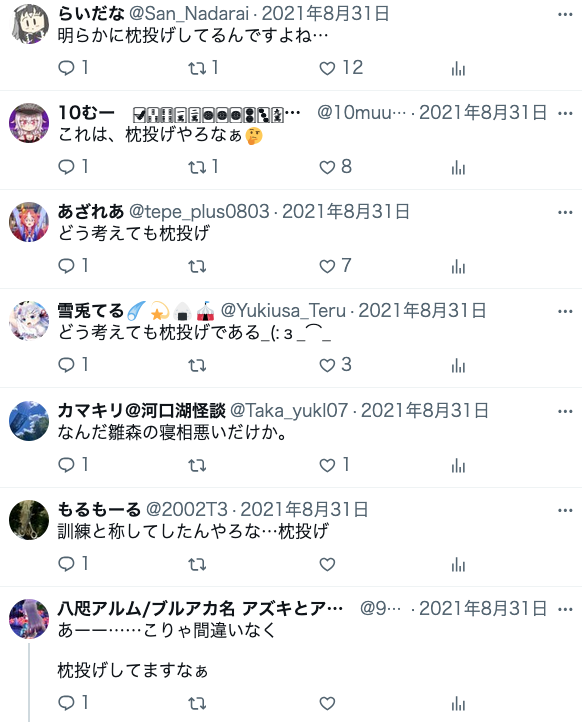Screen dimensions: 582x722
Task: Like the カマキリ@河口湖怪談 tweet
Action: click(334, 465)
